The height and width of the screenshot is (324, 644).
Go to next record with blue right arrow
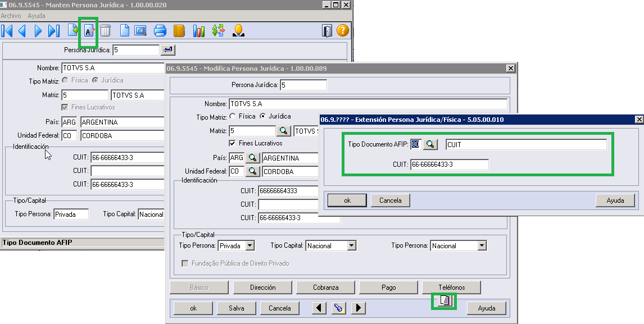coord(38,31)
